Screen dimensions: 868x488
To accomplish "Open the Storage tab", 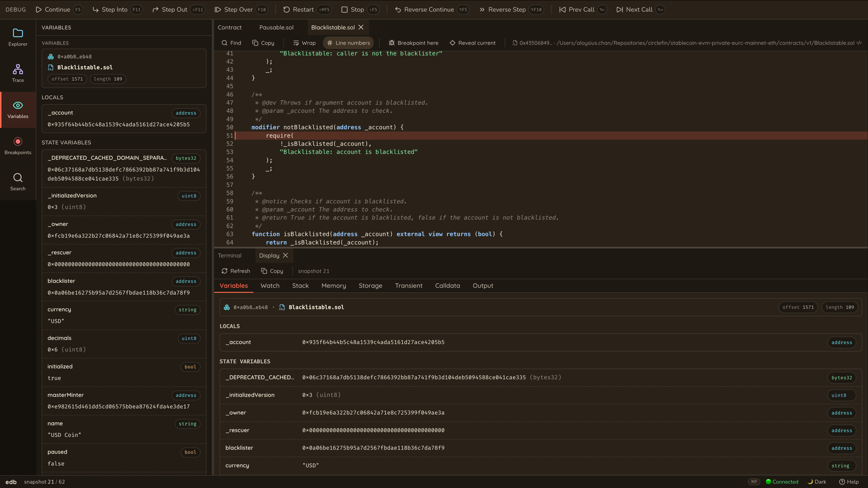I will pos(371,286).
